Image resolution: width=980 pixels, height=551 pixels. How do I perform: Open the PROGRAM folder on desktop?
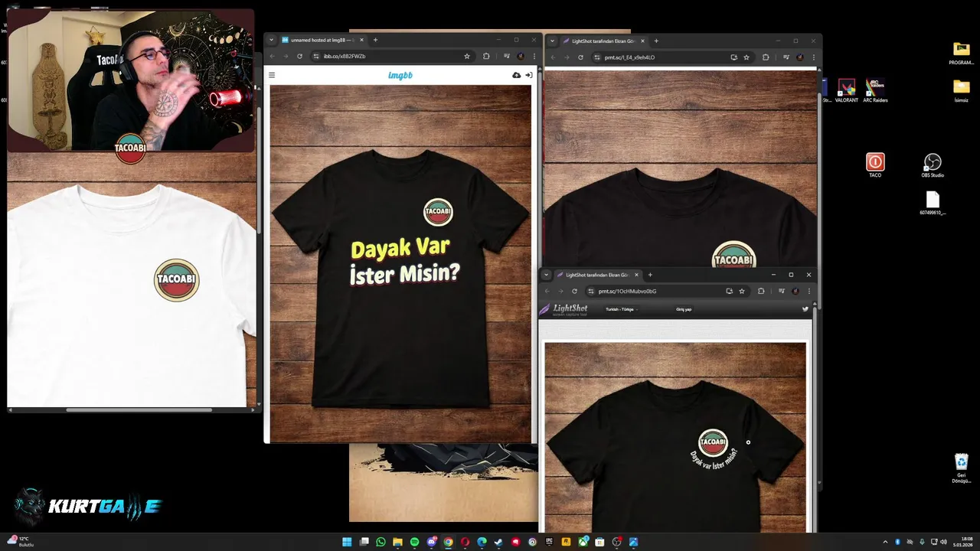pyautogui.click(x=961, y=53)
